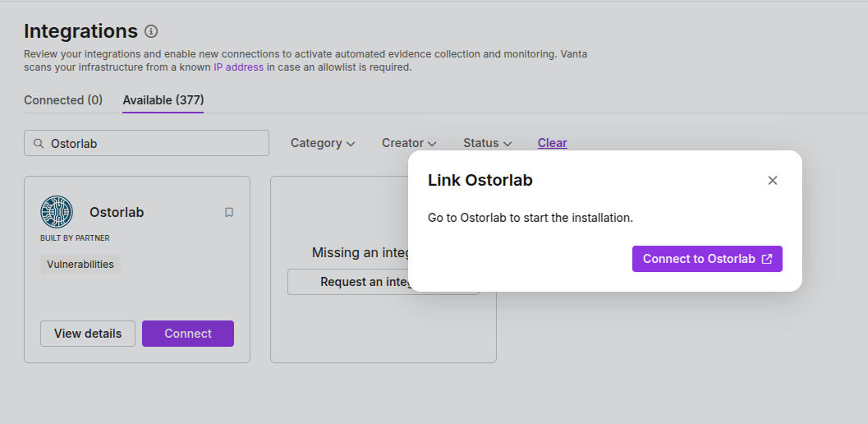Bookmark the Ostorlab integration
Screen dimensions: 868x424
click(x=229, y=212)
